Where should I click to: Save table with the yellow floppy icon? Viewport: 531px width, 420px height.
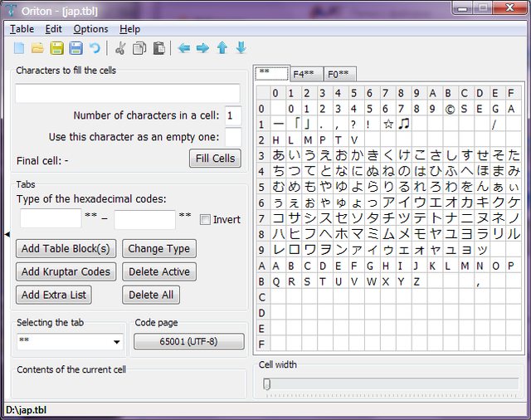point(57,48)
